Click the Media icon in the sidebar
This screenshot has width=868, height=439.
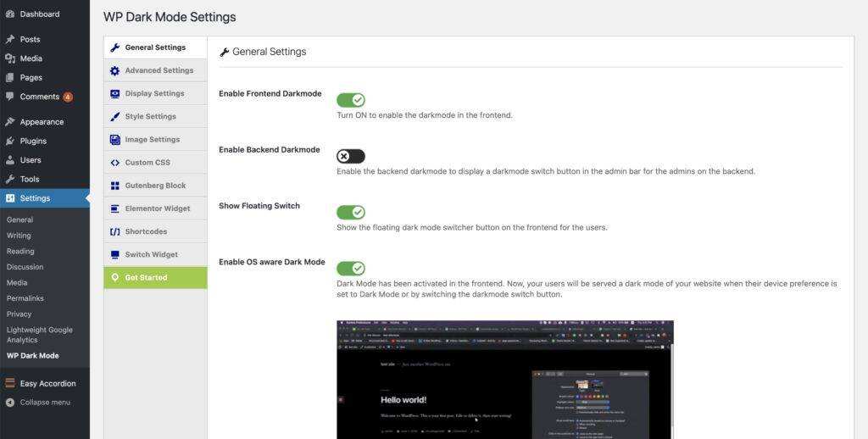(x=9, y=58)
